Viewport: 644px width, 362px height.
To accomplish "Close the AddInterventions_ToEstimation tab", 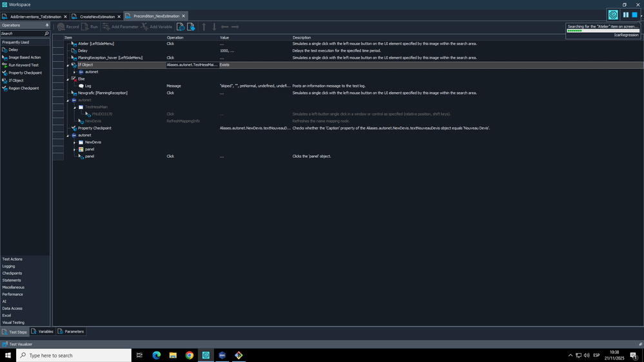I will tap(65, 17).
